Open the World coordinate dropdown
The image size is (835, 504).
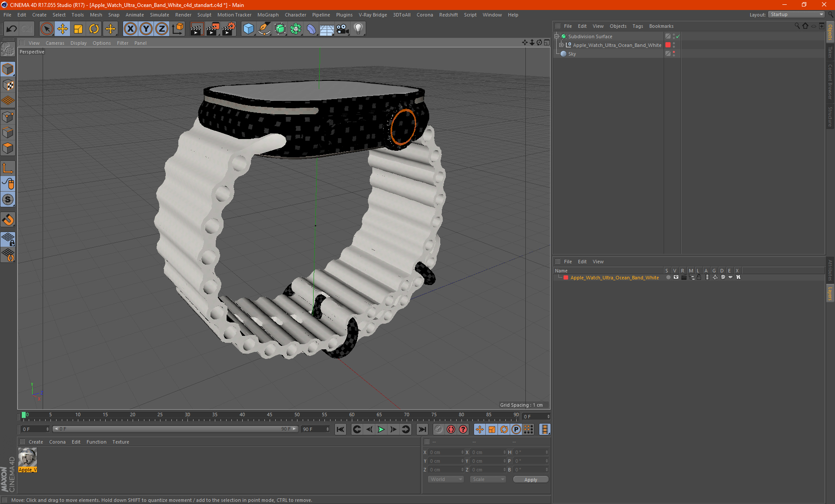446,479
